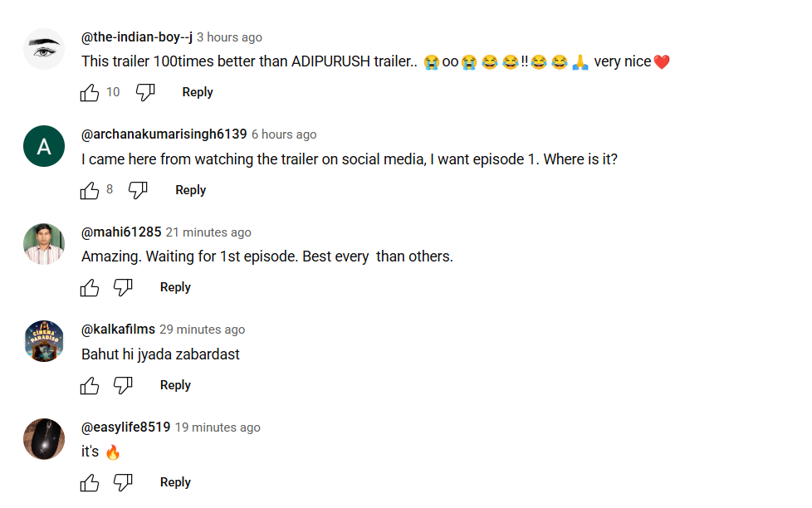812x508 pixels.
Task: Open @the-indian-boy--j's channel via username
Action: point(137,37)
